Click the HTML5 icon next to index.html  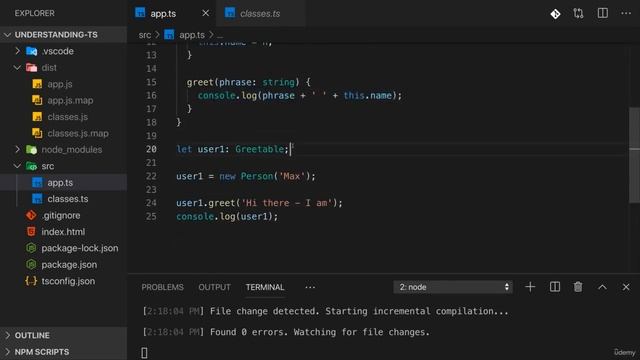point(31,231)
